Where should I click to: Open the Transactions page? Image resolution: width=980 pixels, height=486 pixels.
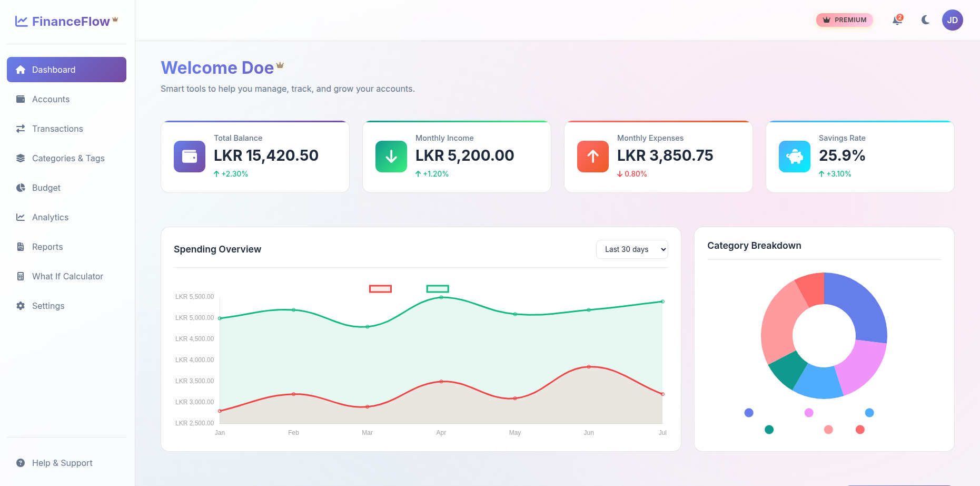click(57, 129)
